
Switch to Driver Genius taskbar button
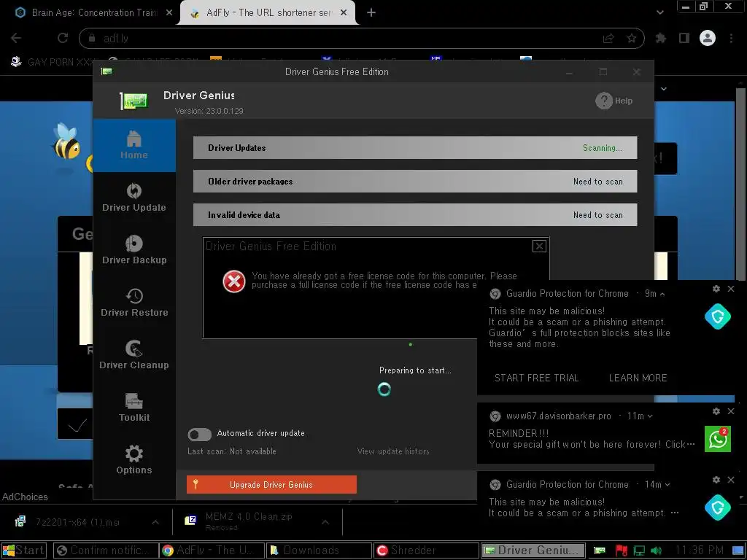point(533,551)
